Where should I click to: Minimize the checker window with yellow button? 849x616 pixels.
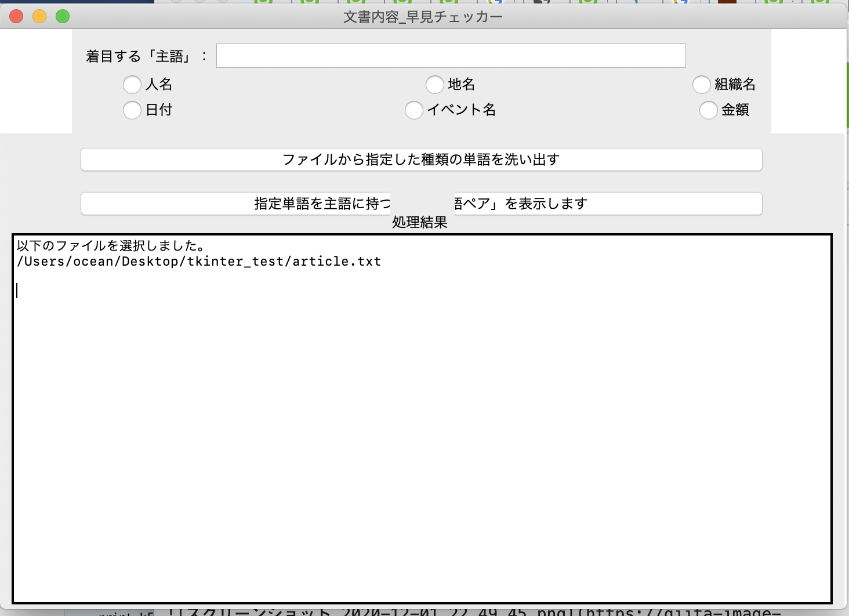tap(38, 17)
